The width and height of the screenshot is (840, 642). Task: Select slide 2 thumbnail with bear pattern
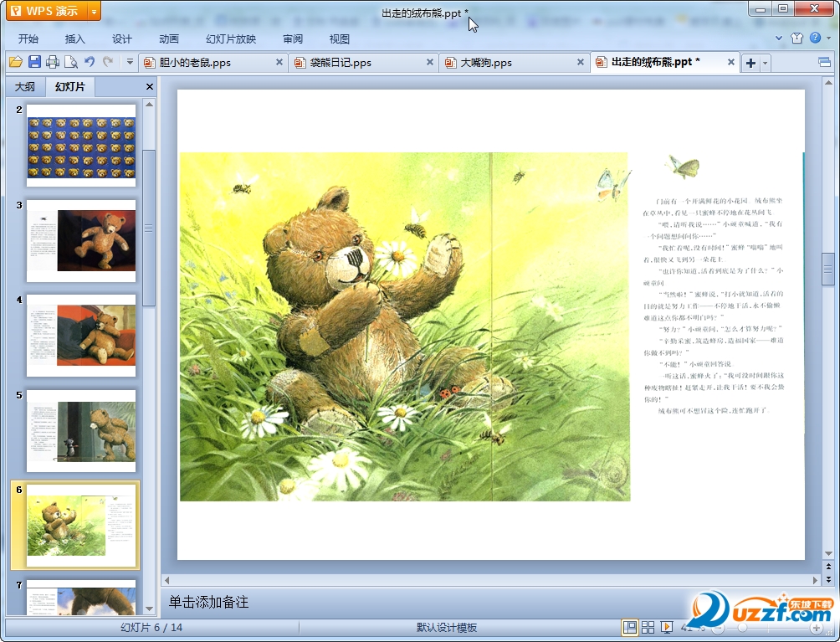pos(81,146)
